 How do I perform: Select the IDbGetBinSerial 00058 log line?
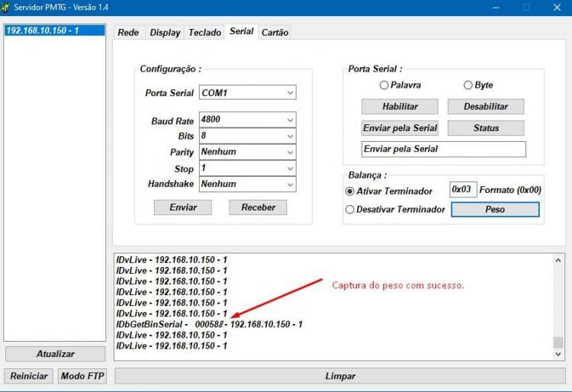pyautogui.click(x=209, y=324)
